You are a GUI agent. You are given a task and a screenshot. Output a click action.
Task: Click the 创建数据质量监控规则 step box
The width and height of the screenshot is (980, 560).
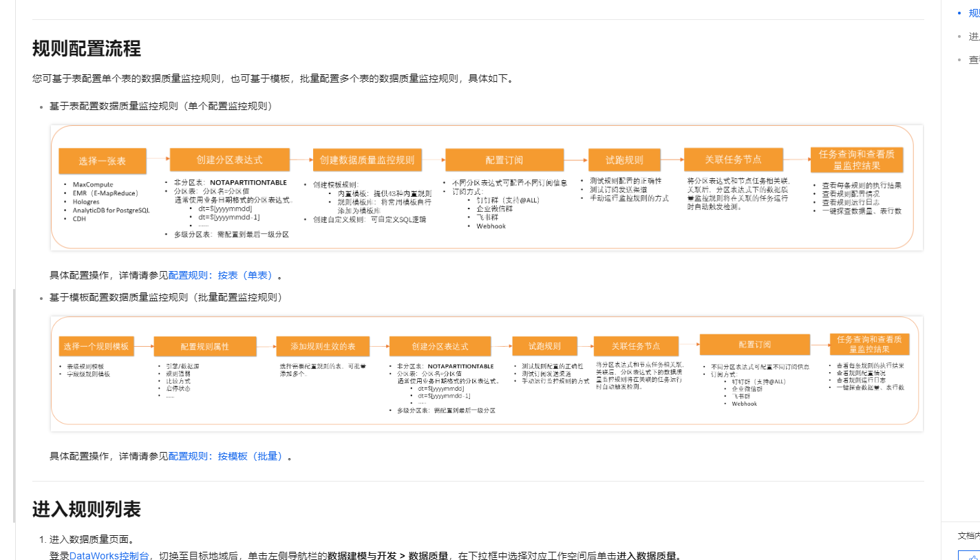(x=367, y=160)
